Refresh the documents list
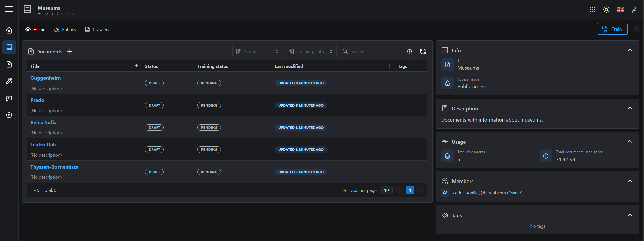The height and width of the screenshot is (241, 644). pyautogui.click(x=423, y=51)
